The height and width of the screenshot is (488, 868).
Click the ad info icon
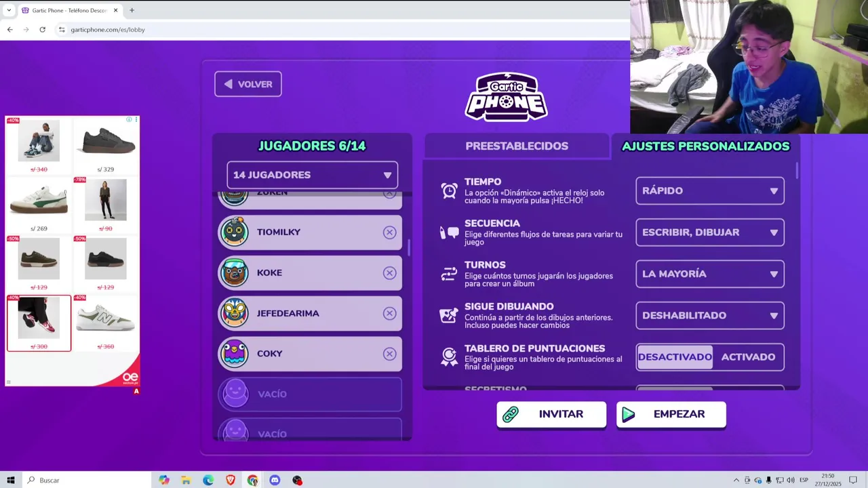pyautogui.click(x=129, y=120)
